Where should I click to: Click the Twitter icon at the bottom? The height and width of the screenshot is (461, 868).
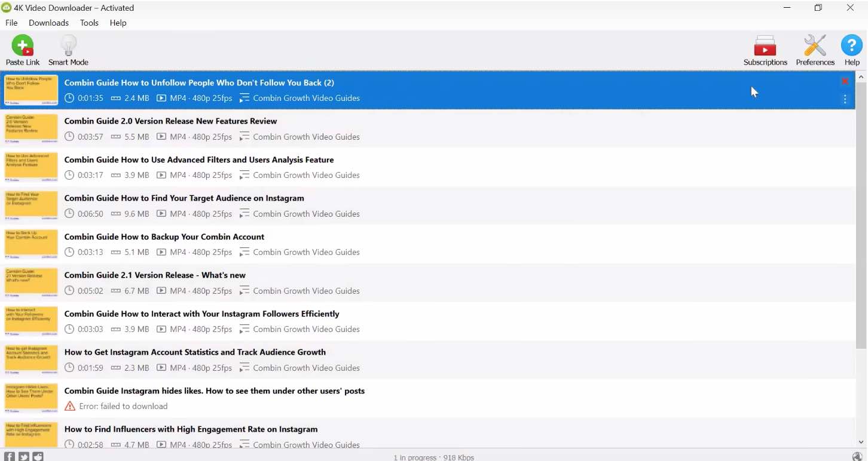23,456
